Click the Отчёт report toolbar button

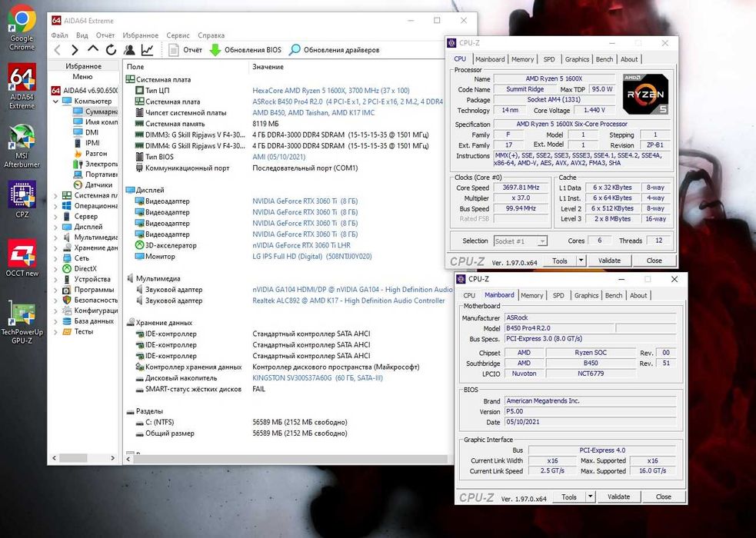click(x=185, y=50)
